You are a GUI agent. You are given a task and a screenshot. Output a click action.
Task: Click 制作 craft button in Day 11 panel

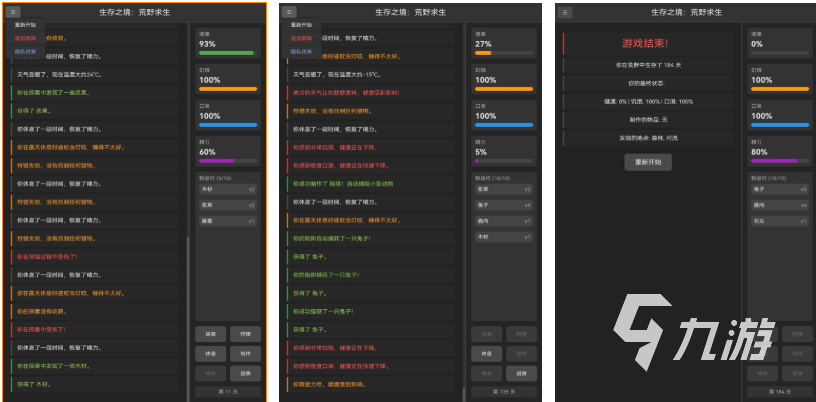(x=245, y=354)
